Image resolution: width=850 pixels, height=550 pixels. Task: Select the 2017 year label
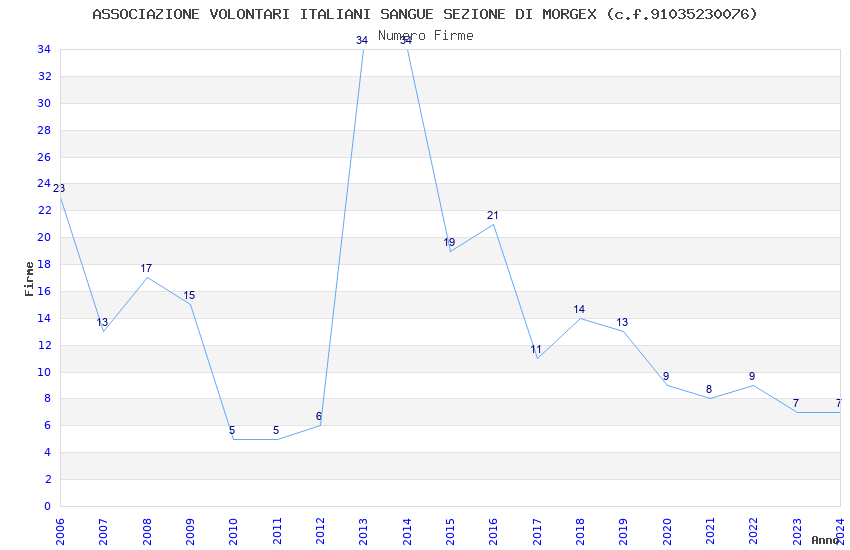tap(537, 531)
